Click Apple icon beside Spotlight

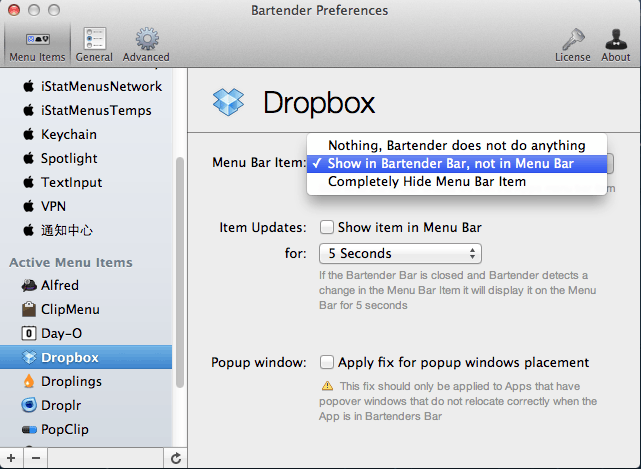pos(29,158)
